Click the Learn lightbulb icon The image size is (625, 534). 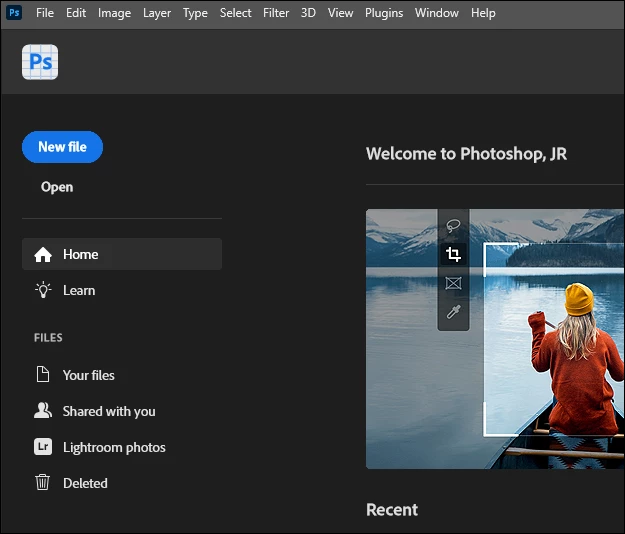(43, 290)
